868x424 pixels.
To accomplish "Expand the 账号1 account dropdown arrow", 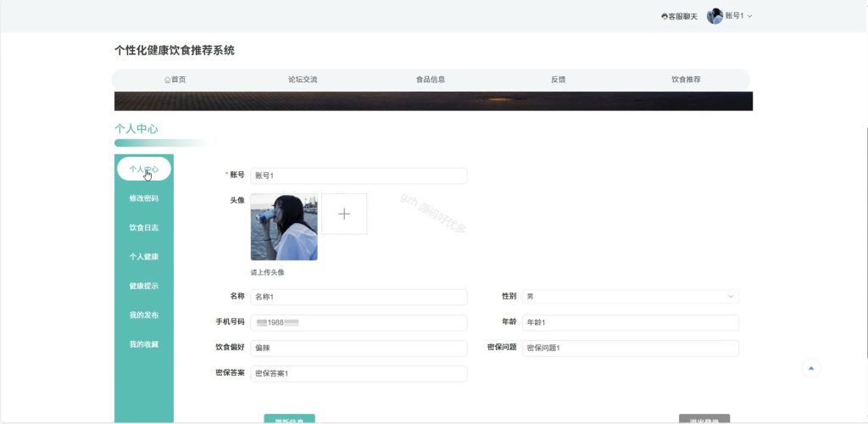I will coord(749,17).
